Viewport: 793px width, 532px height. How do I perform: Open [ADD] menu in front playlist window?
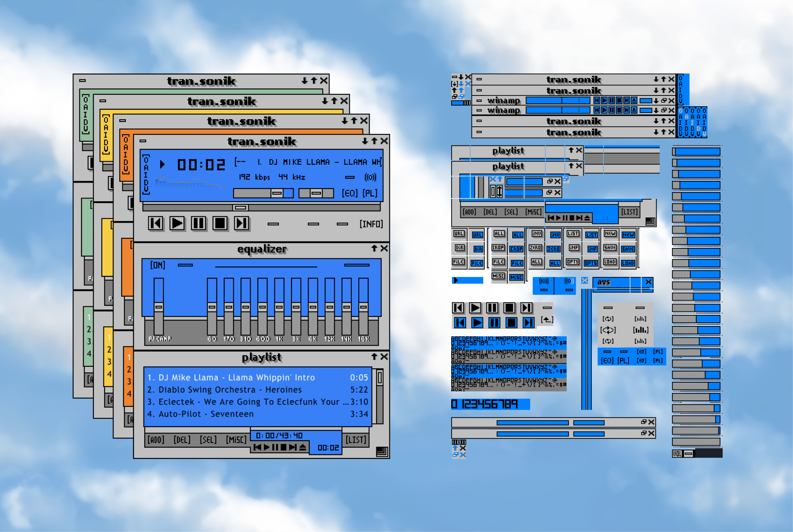tap(156, 440)
